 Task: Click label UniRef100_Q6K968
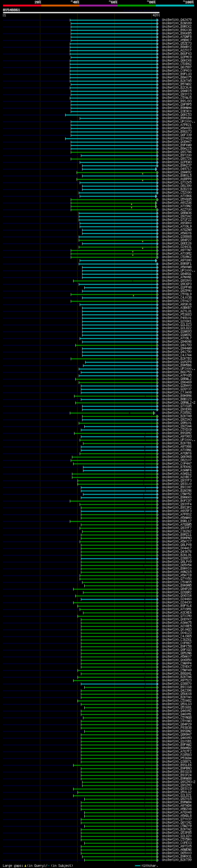click(x=176, y=457)
